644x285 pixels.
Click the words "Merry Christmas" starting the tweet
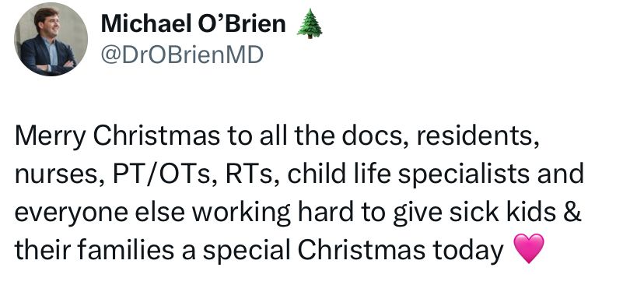[117, 136]
